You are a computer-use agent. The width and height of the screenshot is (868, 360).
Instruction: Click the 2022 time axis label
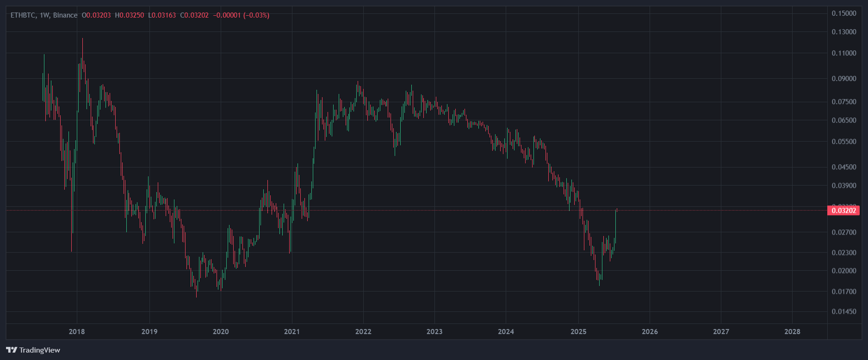pyautogui.click(x=363, y=331)
